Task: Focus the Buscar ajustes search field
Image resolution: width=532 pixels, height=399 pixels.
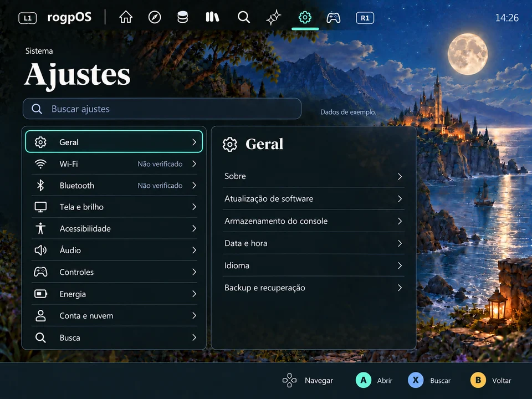Action: pyautogui.click(x=162, y=109)
